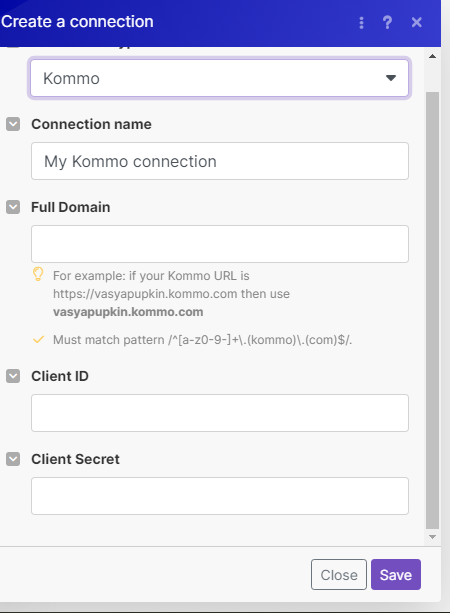The height and width of the screenshot is (613, 450).
Task: Save the connection
Action: pyautogui.click(x=396, y=575)
